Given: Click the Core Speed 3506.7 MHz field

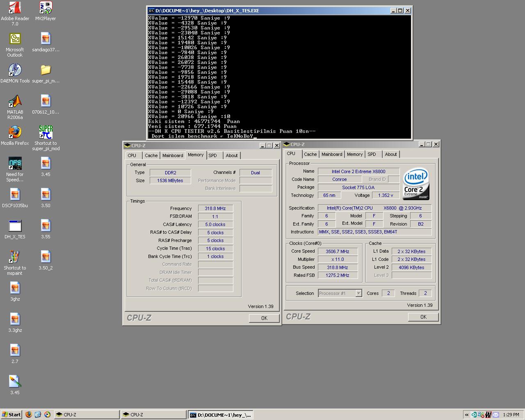Looking at the screenshot, I should [x=338, y=251].
